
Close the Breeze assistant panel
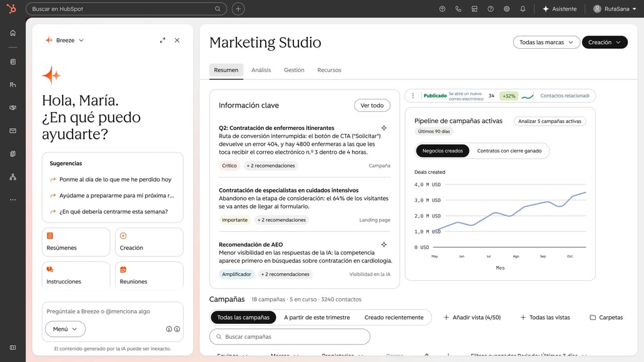tap(177, 40)
